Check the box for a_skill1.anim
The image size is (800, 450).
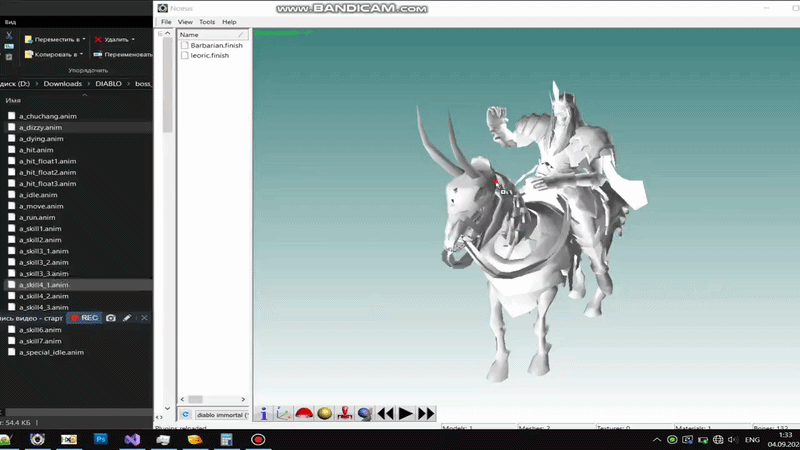[11, 228]
